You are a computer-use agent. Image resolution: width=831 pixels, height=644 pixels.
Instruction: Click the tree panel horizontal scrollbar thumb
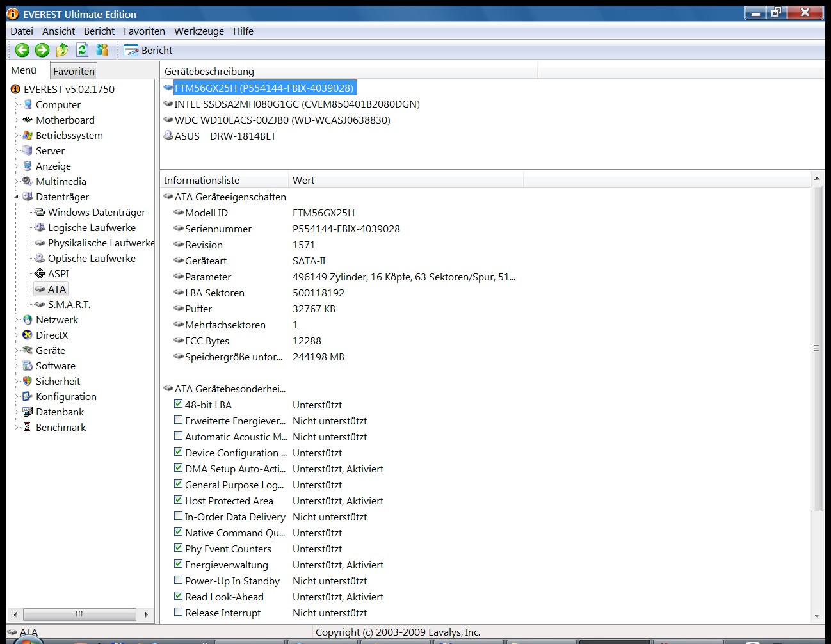click(79, 614)
